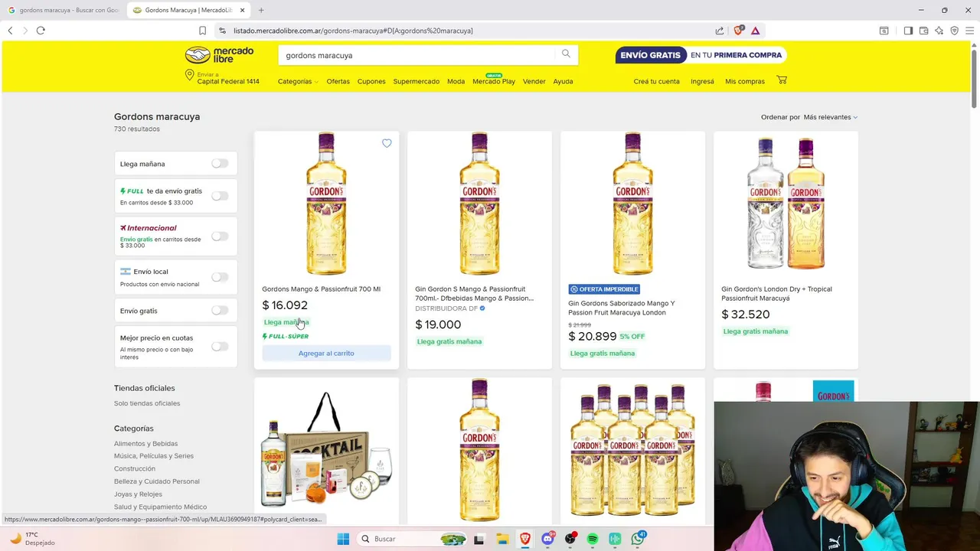The height and width of the screenshot is (551, 980).
Task: Switch to the Google search tab
Action: pyautogui.click(x=63, y=10)
